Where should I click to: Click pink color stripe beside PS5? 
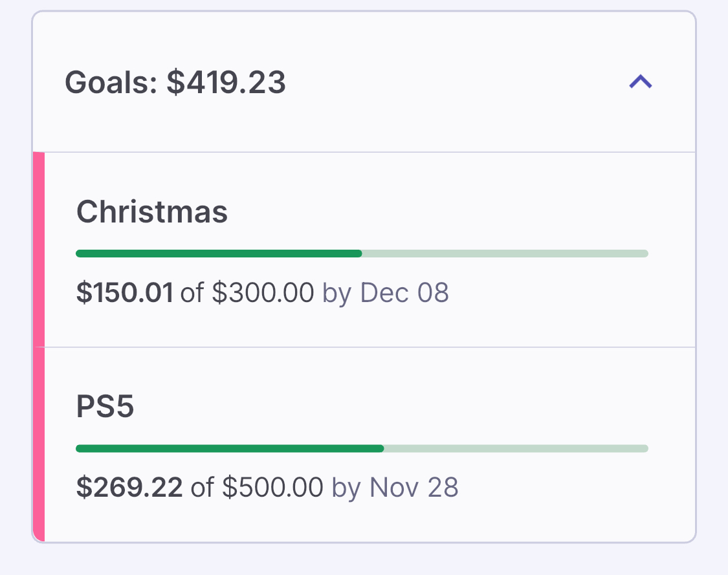coord(39,444)
